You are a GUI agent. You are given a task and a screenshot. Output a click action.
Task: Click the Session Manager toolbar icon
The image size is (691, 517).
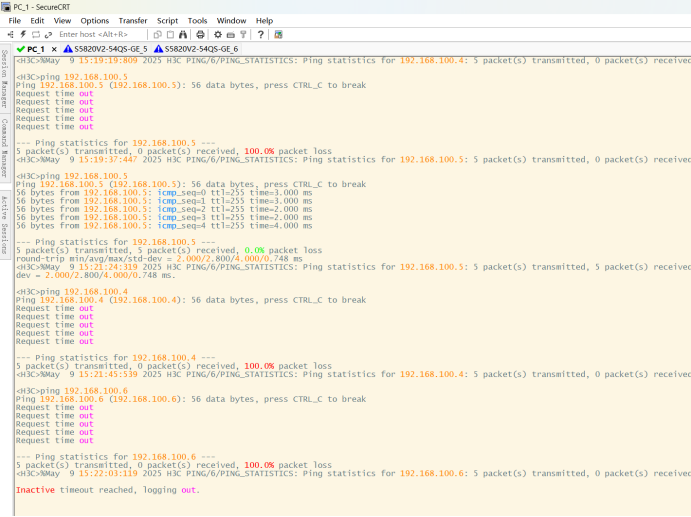coord(11,34)
